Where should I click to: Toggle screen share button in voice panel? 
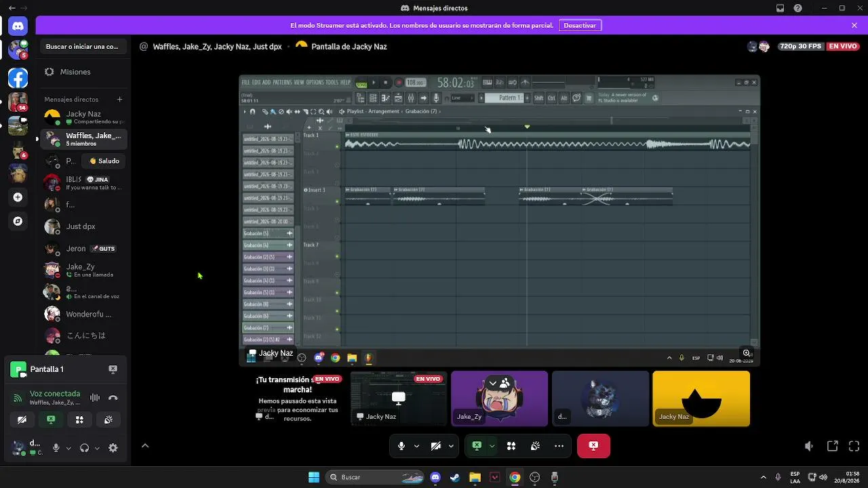point(51,420)
